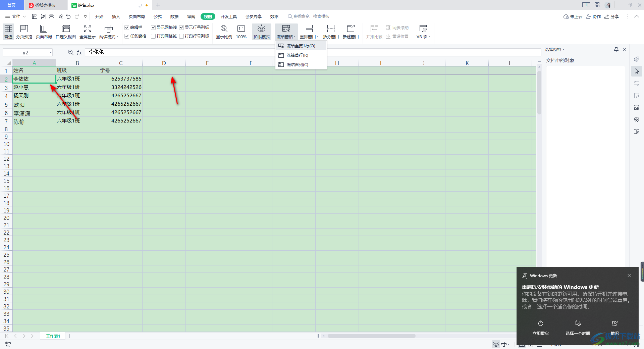Open a New Window (新建窗口)
The width and height of the screenshot is (644, 349).
pos(351,32)
